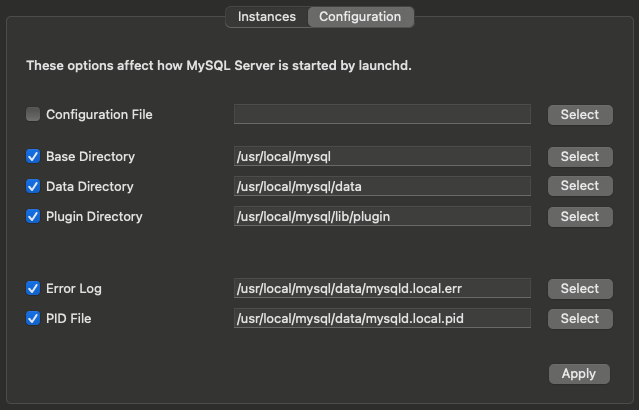Click the Plugin Directory label
Screen dimensions: 639x410
coord(94,216)
